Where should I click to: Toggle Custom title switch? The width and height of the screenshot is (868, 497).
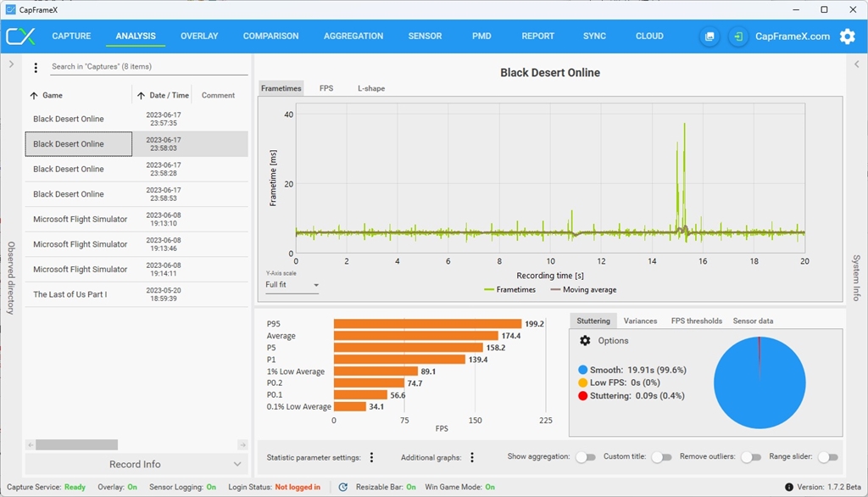[661, 457]
